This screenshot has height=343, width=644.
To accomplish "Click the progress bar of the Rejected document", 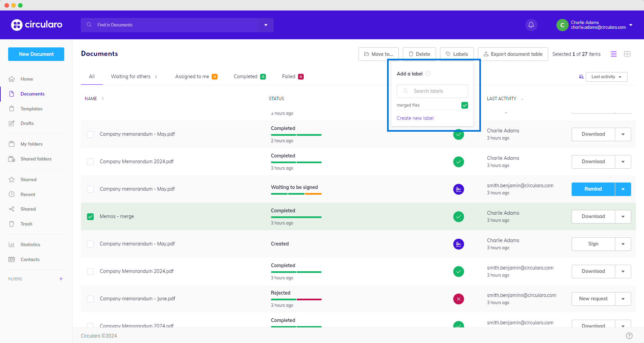I will pos(296,299).
